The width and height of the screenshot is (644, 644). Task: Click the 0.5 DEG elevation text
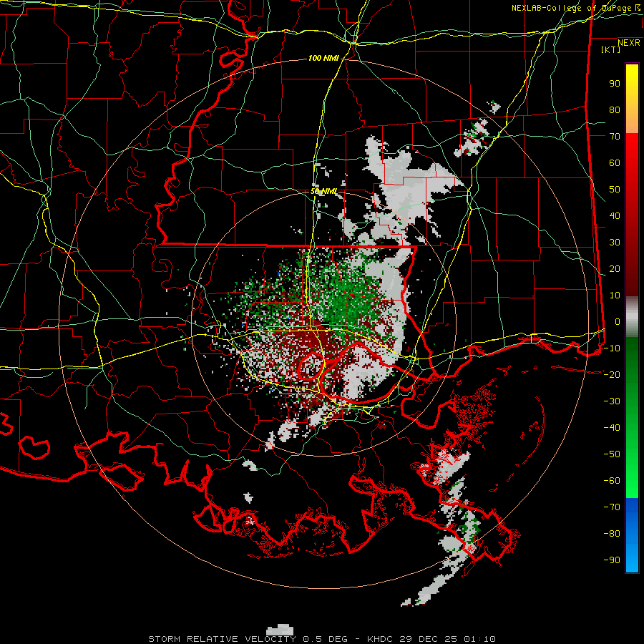tap(325, 639)
